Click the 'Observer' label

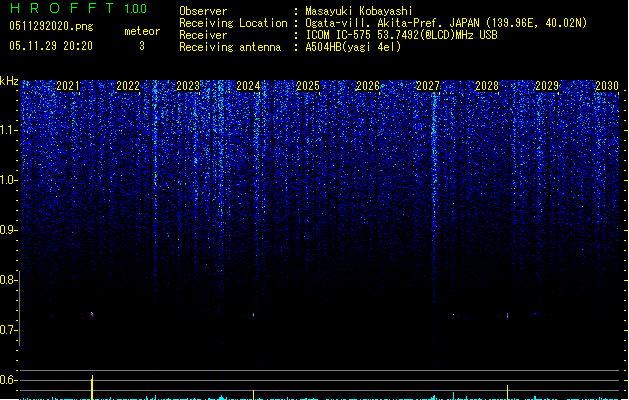(203, 11)
